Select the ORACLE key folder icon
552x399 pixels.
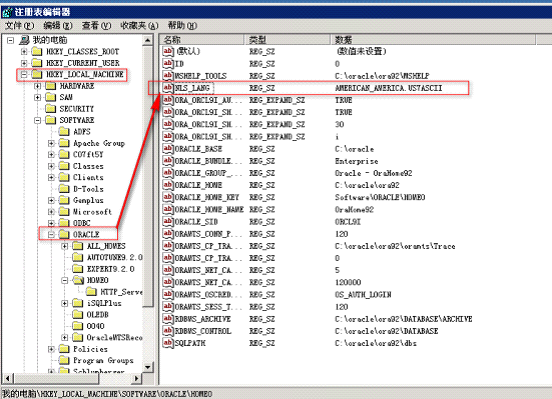tap(64, 234)
